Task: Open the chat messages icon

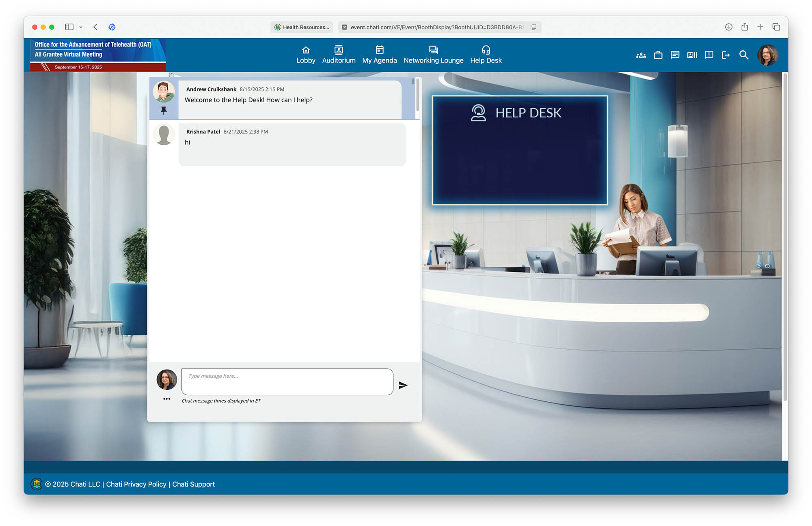Action: (x=675, y=55)
